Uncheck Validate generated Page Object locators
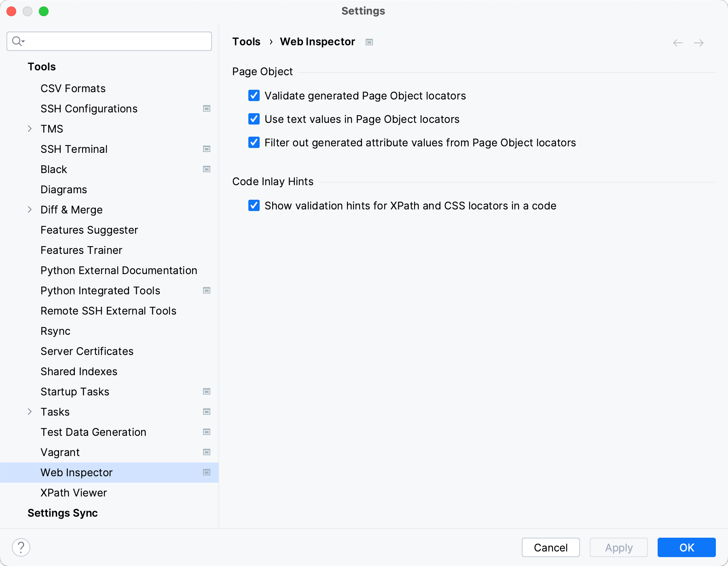Viewport: 728px width, 566px height. click(x=254, y=96)
